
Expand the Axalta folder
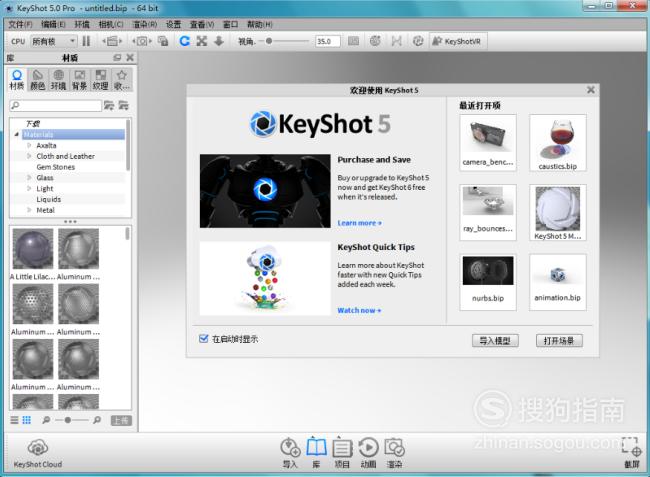[29, 145]
